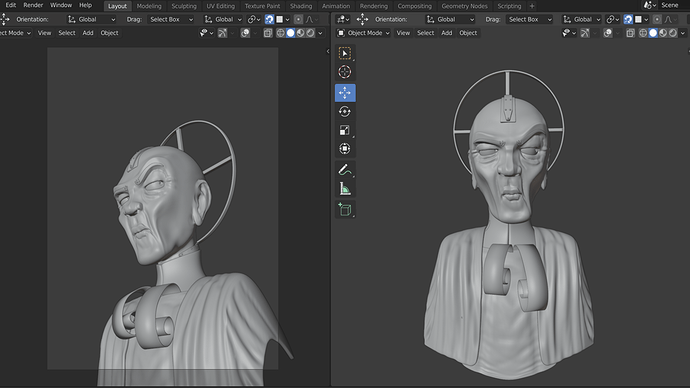The width and height of the screenshot is (690, 388).
Task: Select the Select Box tool in the toolbar
Action: [345, 53]
